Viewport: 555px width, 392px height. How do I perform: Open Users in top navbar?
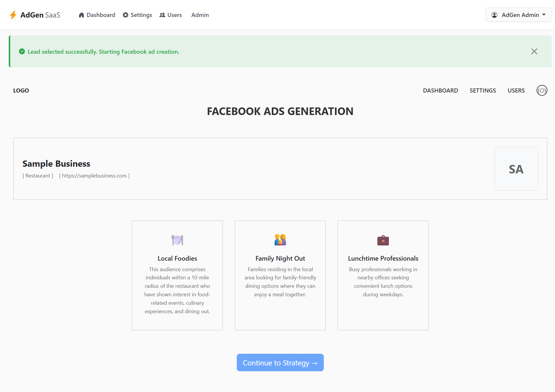pyautogui.click(x=170, y=15)
